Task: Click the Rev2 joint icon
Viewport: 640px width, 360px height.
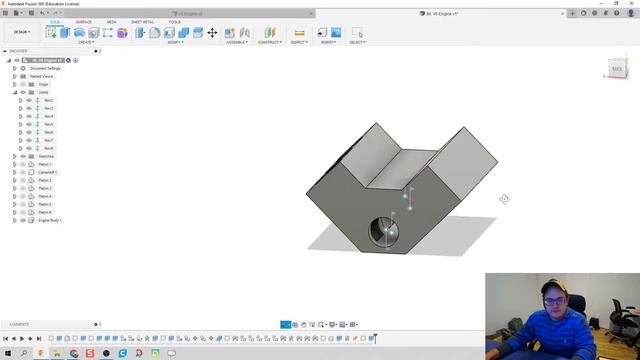Action: point(38,100)
